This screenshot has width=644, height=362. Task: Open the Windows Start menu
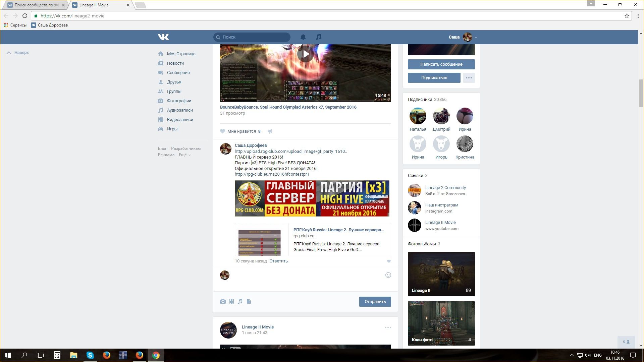coord(8,355)
